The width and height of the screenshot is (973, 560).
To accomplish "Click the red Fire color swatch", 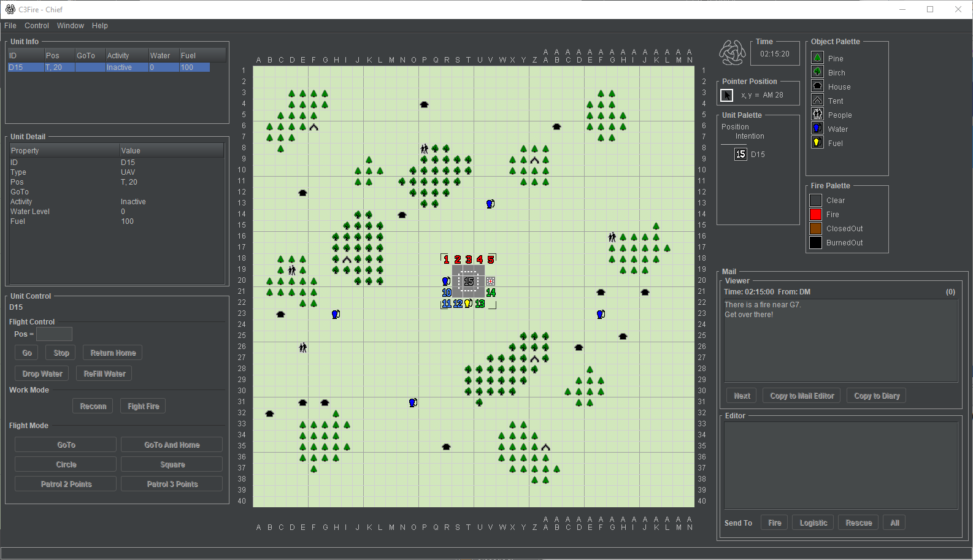I will (x=815, y=214).
